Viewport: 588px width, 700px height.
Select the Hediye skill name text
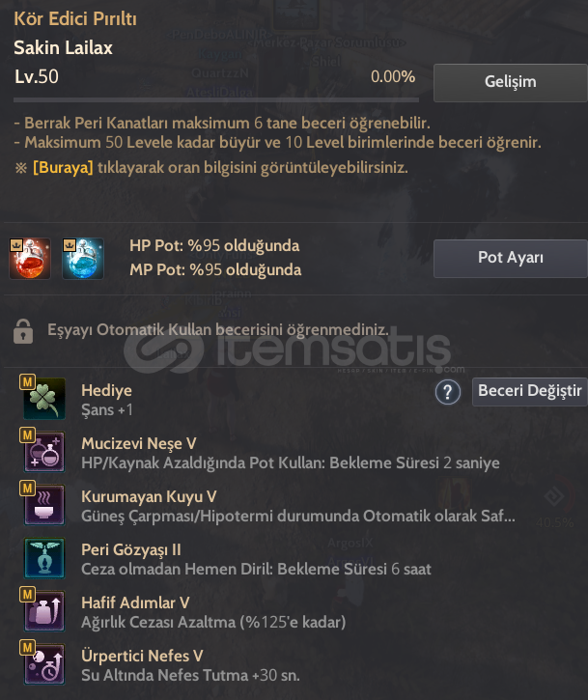(x=107, y=390)
